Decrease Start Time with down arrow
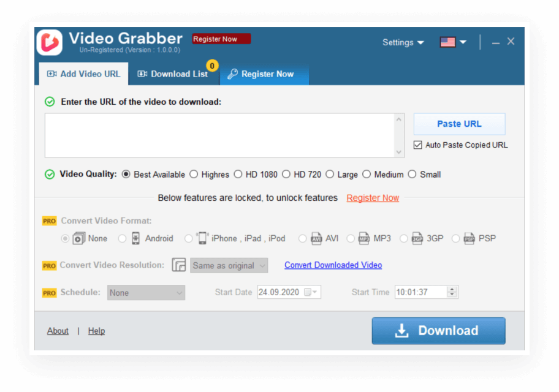559x392 pixels. pyautogui.click(x=452, y=295)
